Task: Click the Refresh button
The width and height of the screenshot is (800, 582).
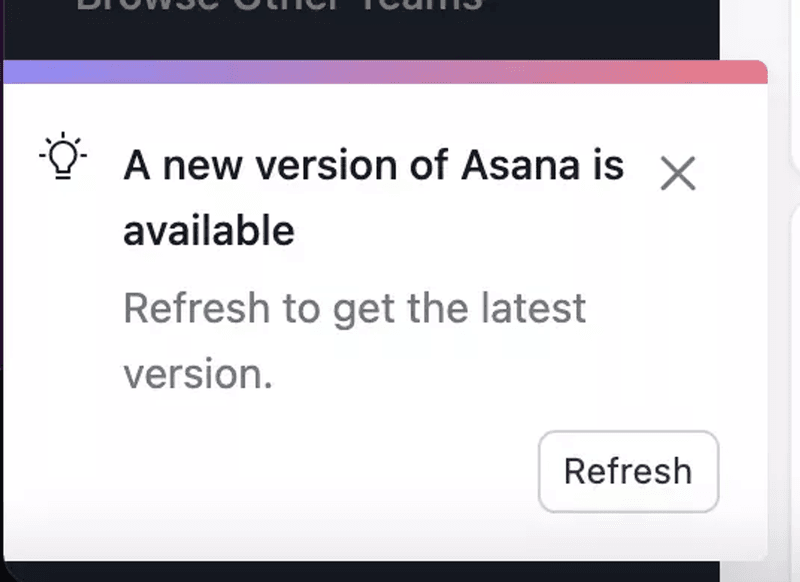Action: point(628,471)
